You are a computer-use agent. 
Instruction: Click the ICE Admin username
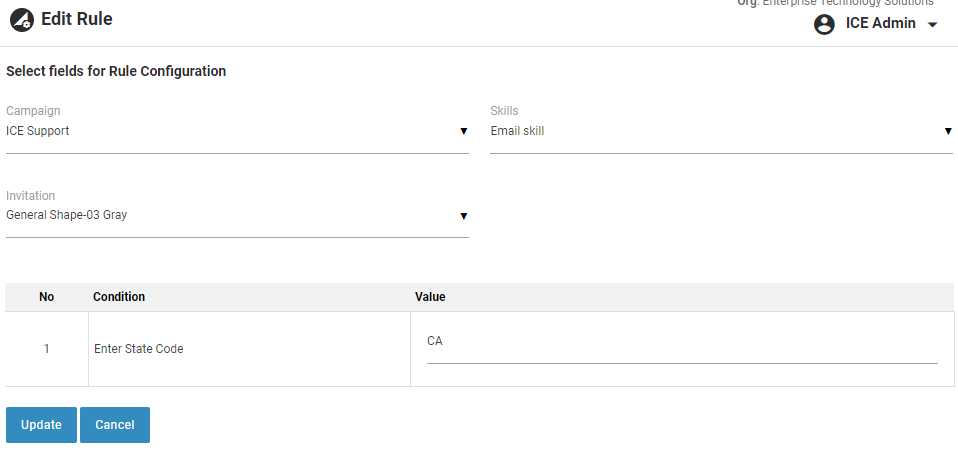tap(880, 23)
